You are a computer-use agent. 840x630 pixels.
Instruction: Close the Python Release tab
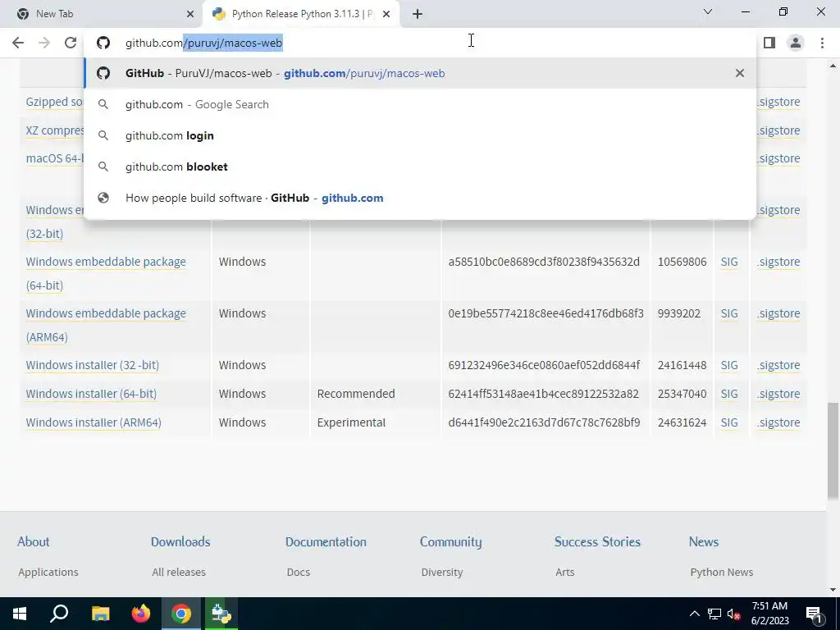386,14
